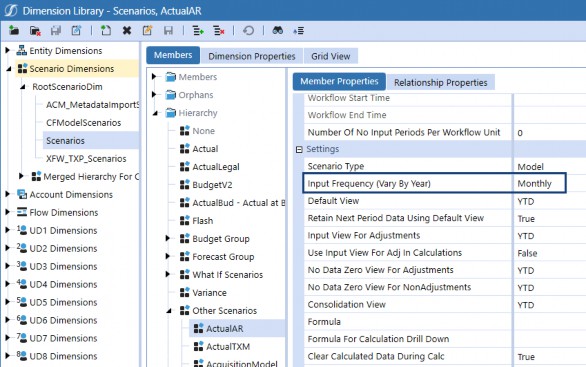The width and height of the screenshot is (586, 367).
Task: Click the circular arrow toolbar icon
Action: [249, 30]
